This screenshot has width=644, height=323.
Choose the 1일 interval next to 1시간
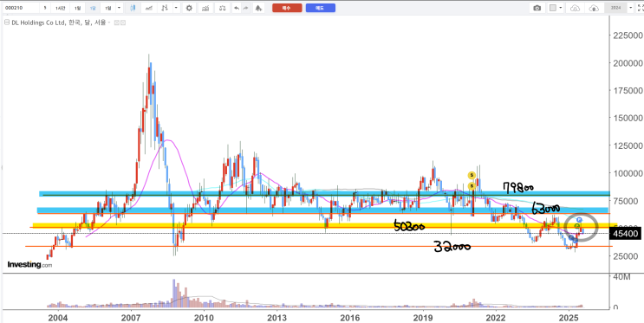(x=77, y=8)
